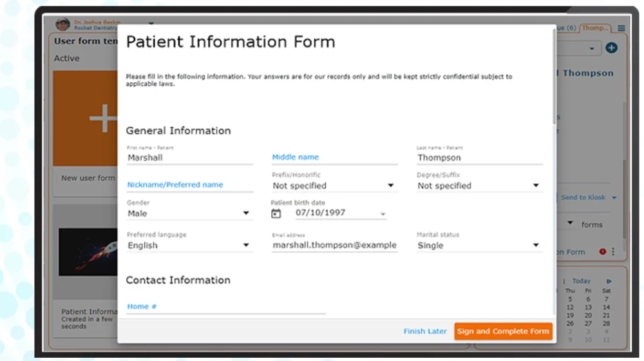This screenshot has width=644, height=361.
Task: Click the Send to Kiosk link
Action: [583, 197]
